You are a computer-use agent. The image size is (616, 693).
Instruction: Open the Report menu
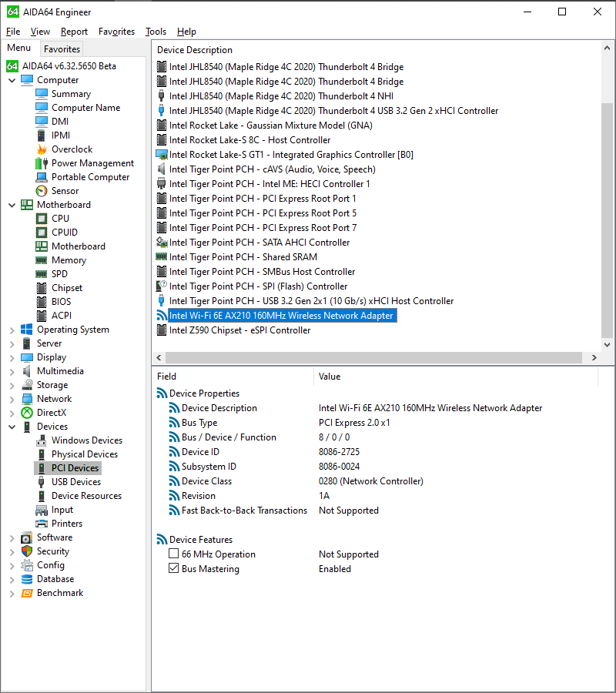[x=74, y=32]
